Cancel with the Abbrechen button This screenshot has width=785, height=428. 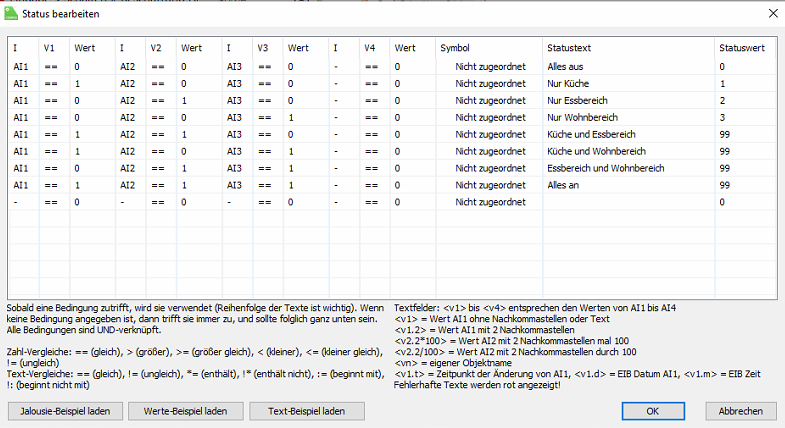741,411
